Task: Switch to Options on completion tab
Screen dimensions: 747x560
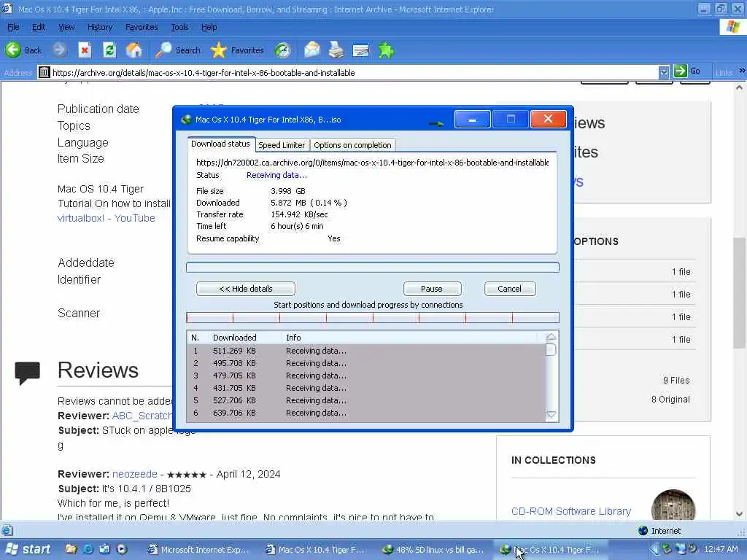Action: point(352,145)
